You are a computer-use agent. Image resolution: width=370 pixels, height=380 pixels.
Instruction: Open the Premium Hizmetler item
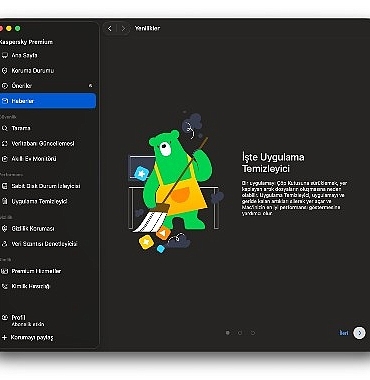48,271
